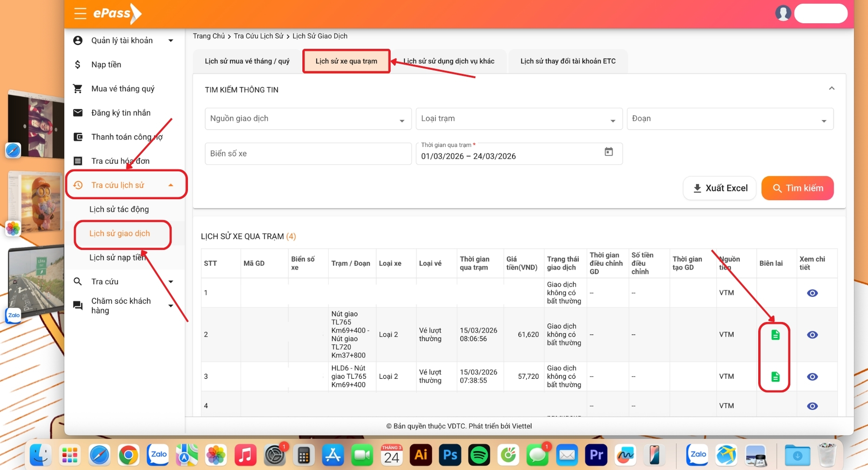Click the Biển số xe input field

[308, 154]
